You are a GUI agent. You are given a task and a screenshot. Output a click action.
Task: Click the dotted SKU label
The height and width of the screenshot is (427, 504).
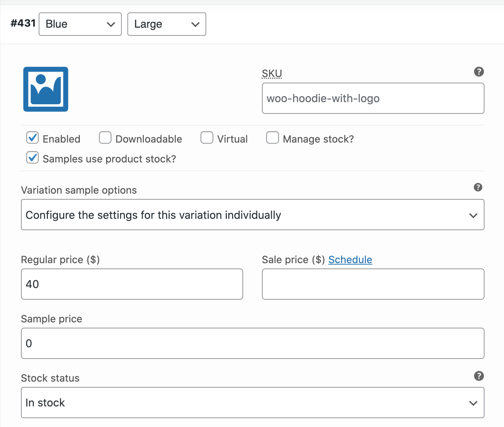click(272, 73)
